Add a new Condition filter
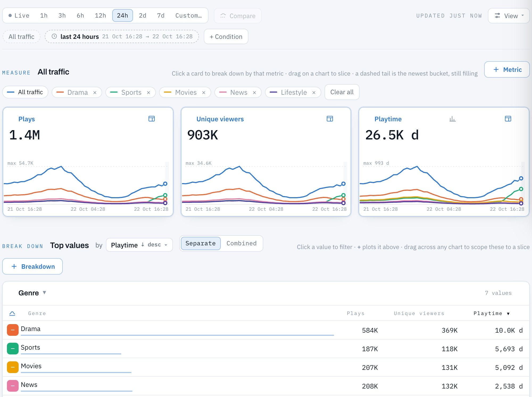Image resolution: width=532 pixels, height=397 pixels. (226, 36)
